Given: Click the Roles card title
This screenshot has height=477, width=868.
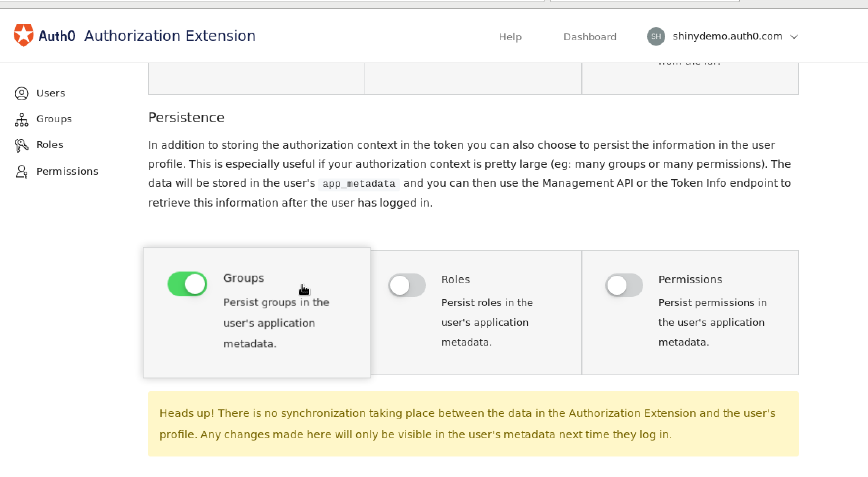Looking at the screenshot, I should click(455, 280).
